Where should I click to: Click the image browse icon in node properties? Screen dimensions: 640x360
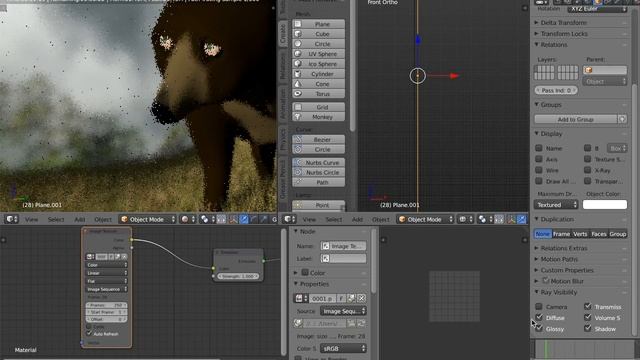pos(301,298)
